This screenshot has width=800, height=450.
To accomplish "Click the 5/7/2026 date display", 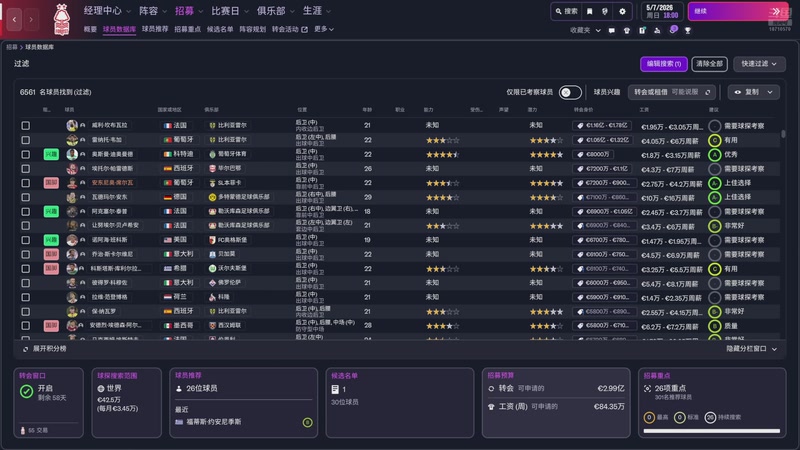I will click(x=662, y=11).
